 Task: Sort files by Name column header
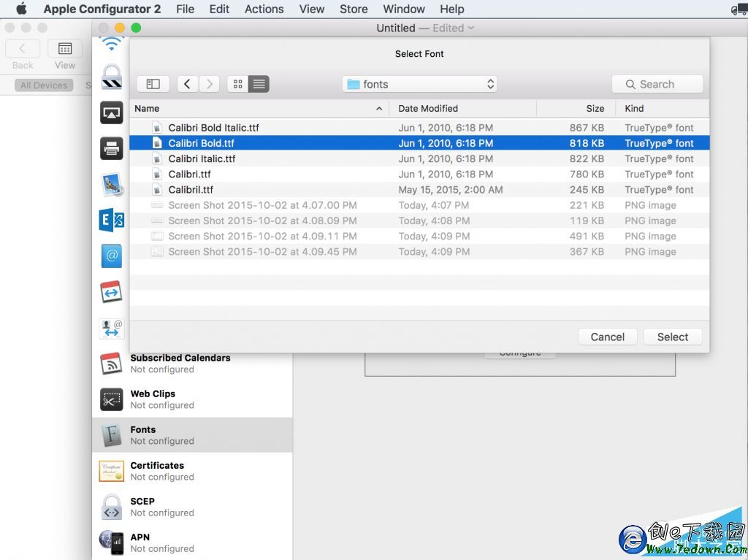pyautogui.click(x=257, y=108)
